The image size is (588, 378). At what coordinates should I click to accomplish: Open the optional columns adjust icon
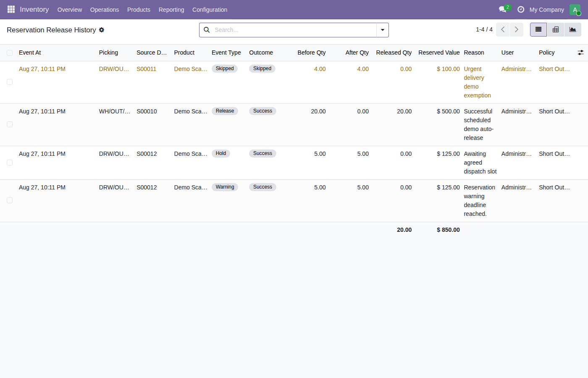(x=580, y=52)
